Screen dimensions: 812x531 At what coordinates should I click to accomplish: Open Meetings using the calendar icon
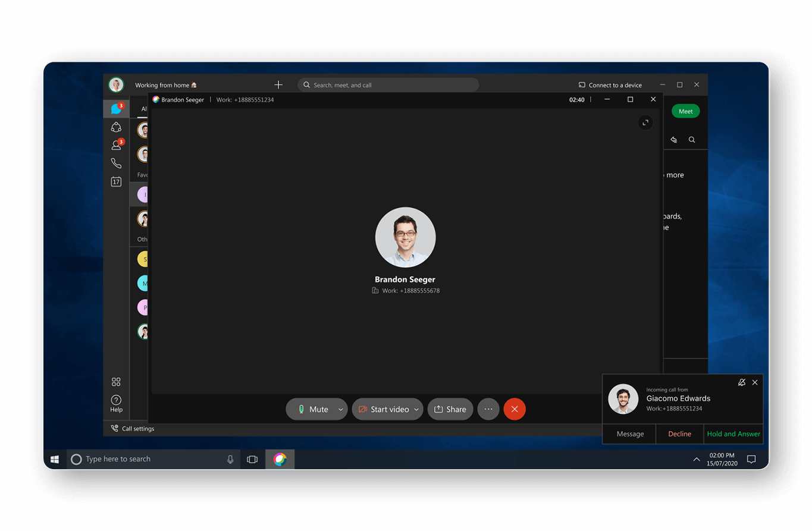pyautogui.click(x=116, y=181)
